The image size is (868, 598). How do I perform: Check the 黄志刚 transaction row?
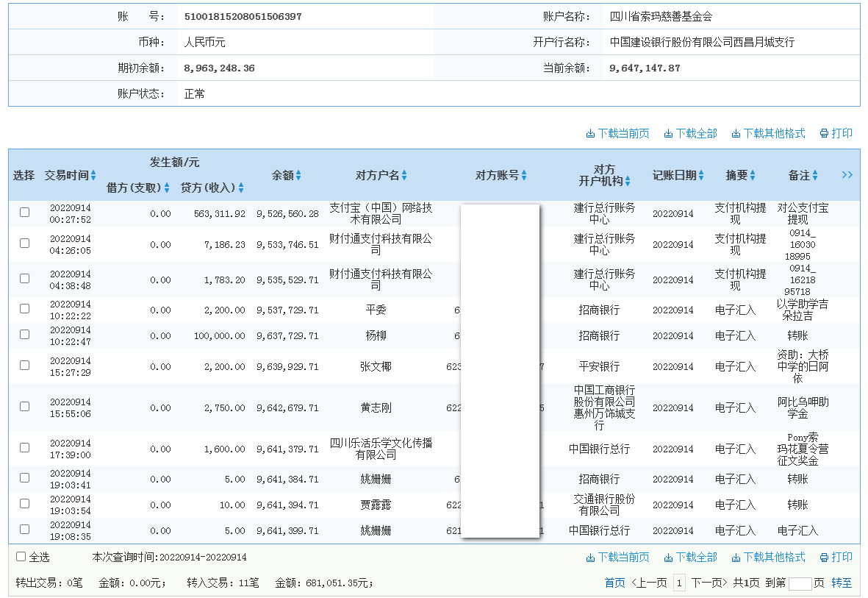(24, 406)
